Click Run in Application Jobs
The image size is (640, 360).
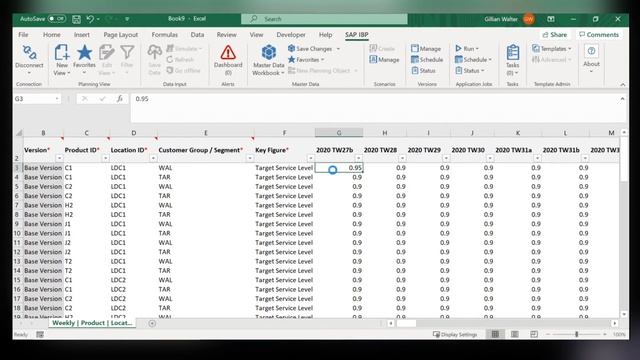pyautogui.click(x=467, y=49)
